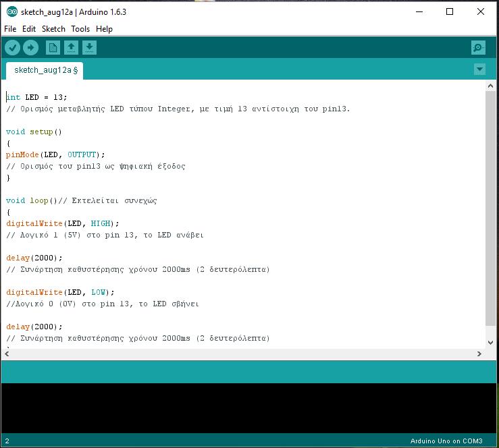Click the line number '2' in status bar
The image size is (499, 448).
[x=7, y=441]
